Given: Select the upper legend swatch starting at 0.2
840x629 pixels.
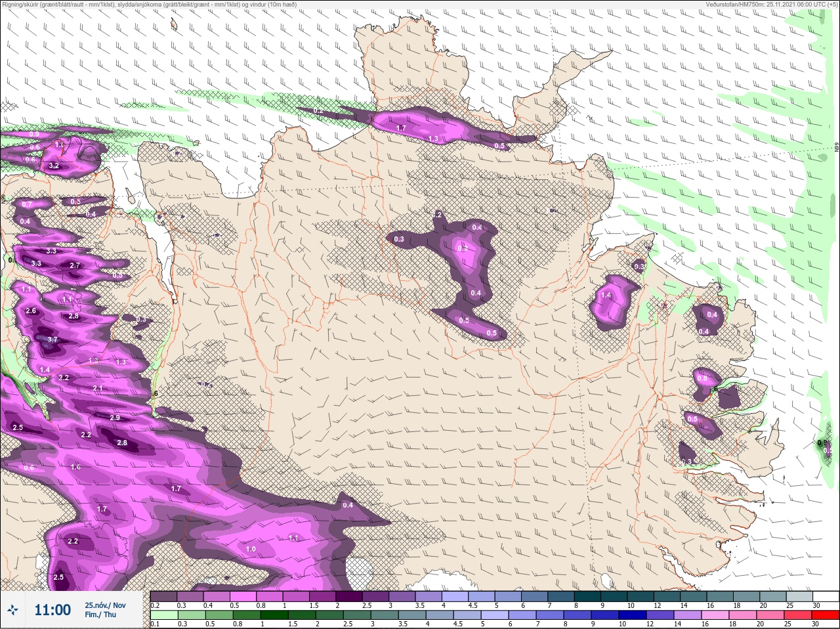Looking at the screenshot, I should click(x=163, y=596).
